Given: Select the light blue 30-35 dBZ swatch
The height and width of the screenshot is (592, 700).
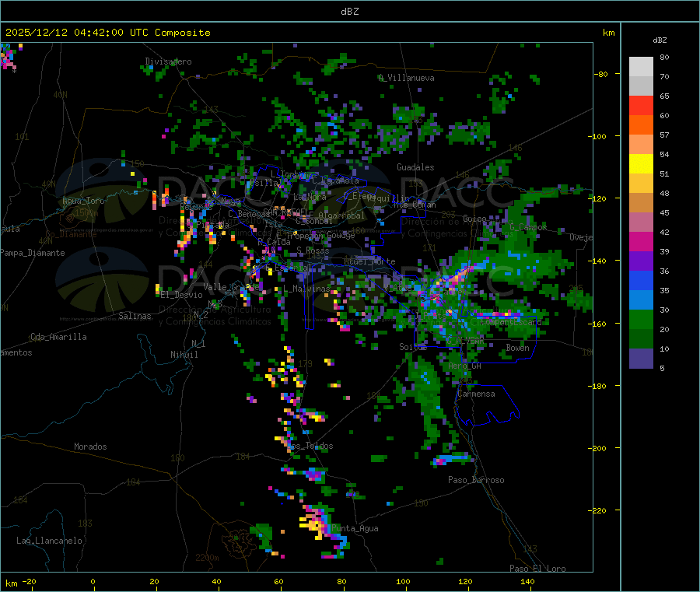Looking at the screenshot, I should click(641, 300).
